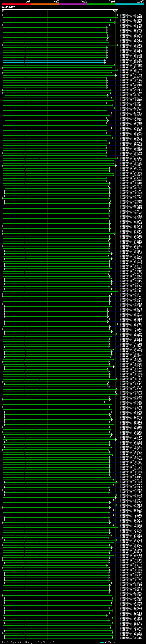146x644 pixels.
Task: Select hit label UniRef100_Q8LG34
Action: click(131, 55)
